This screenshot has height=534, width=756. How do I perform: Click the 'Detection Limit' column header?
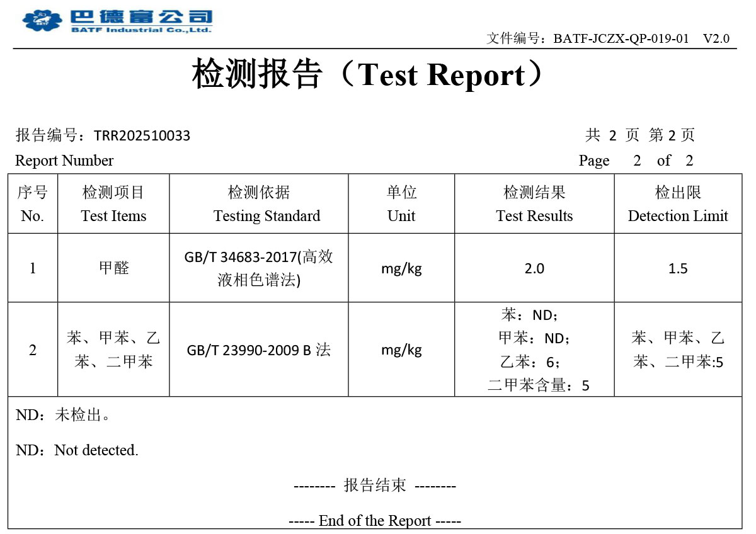[678, 216]
